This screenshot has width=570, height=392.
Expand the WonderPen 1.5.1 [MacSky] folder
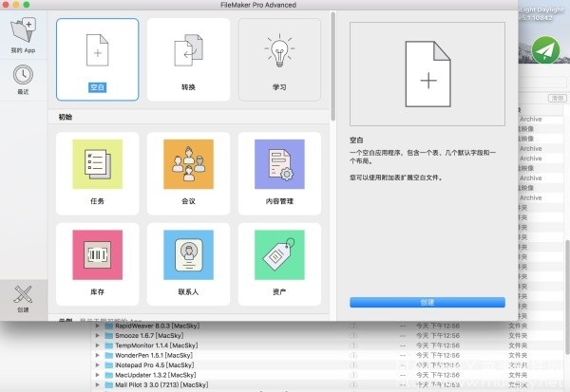tap(98, 355)
